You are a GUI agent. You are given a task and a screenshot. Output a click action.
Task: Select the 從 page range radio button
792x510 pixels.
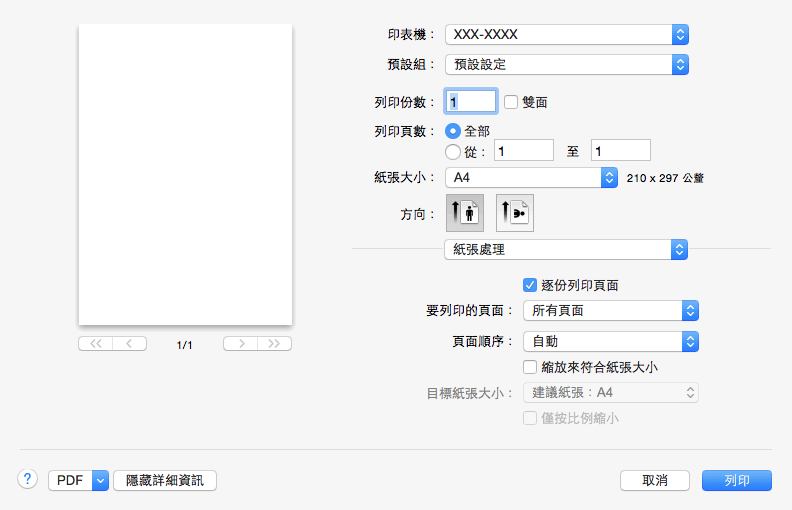click(x=453, y=151)
